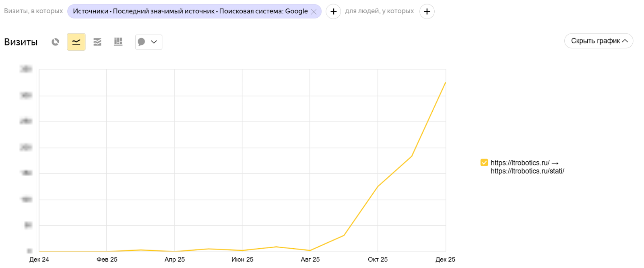
Task: Uncheck the ltrobotics.ru legend checkbox
Action: pos(484,163)
